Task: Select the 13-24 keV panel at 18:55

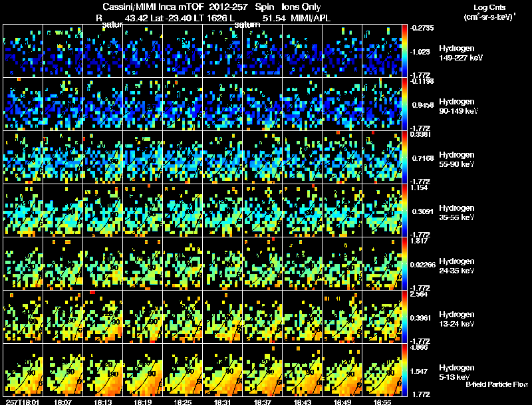Action: pyautogui.click(x=382, y=317)
